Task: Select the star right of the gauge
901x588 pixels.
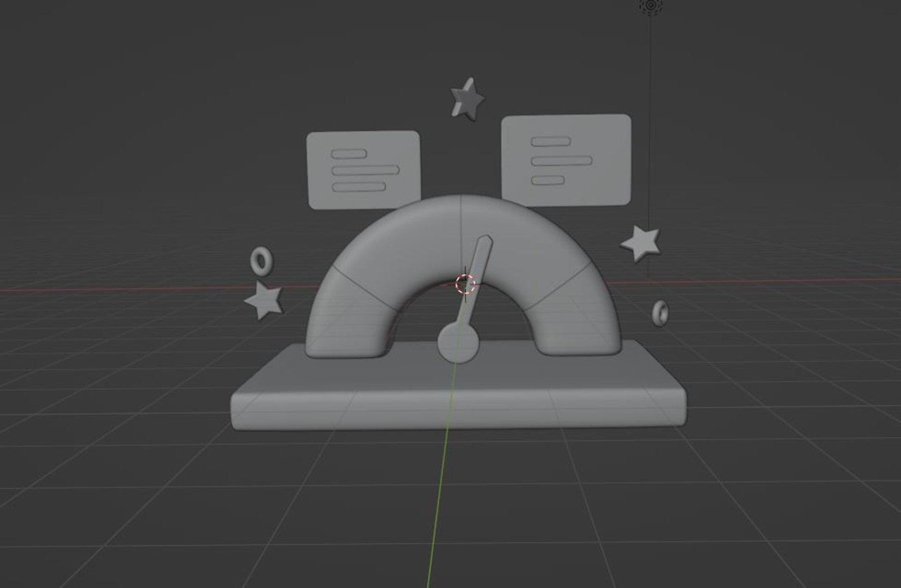Action: (x=641, y=244)
